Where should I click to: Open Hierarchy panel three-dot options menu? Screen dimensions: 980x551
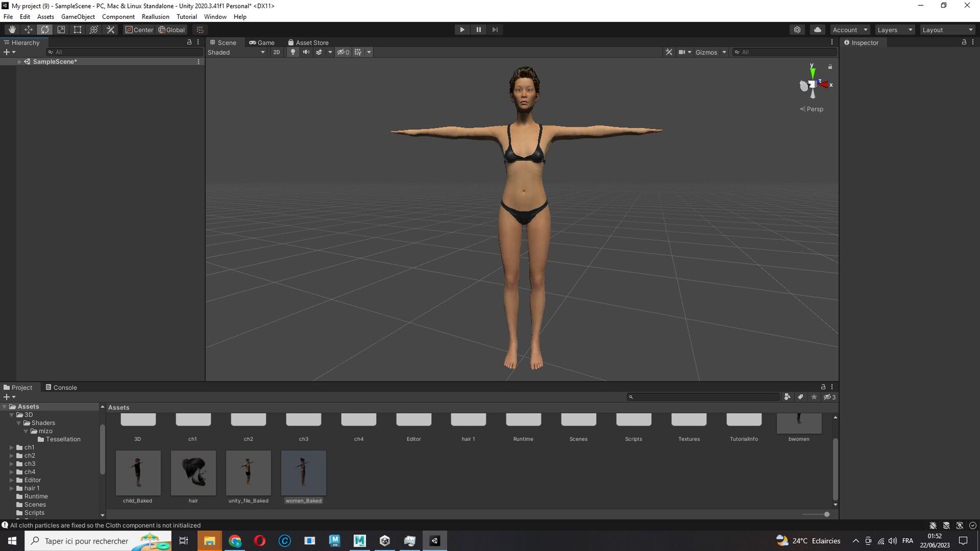coord(198,42)
